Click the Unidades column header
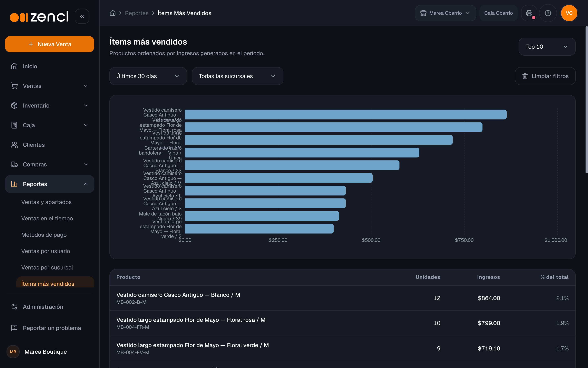 point(428,277)
